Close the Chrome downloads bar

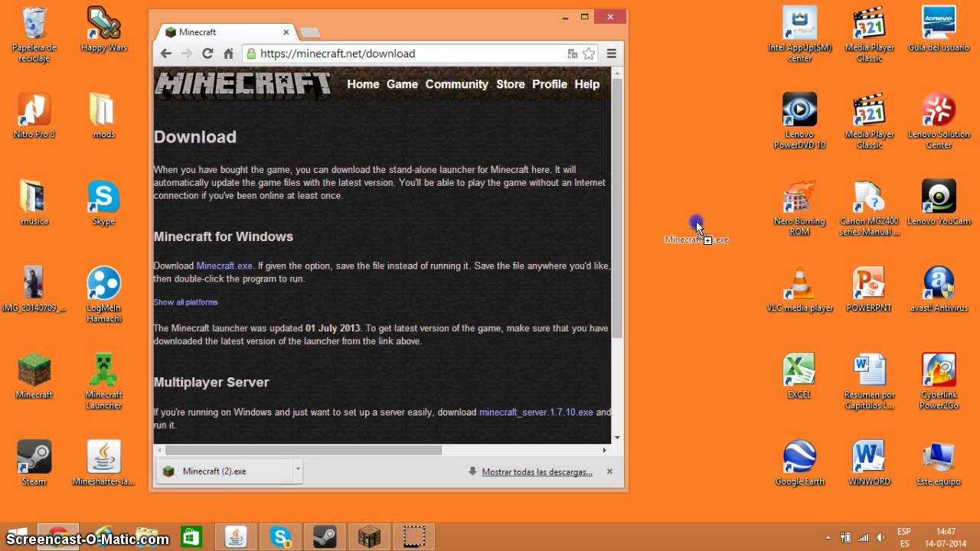tap(609, 471)
